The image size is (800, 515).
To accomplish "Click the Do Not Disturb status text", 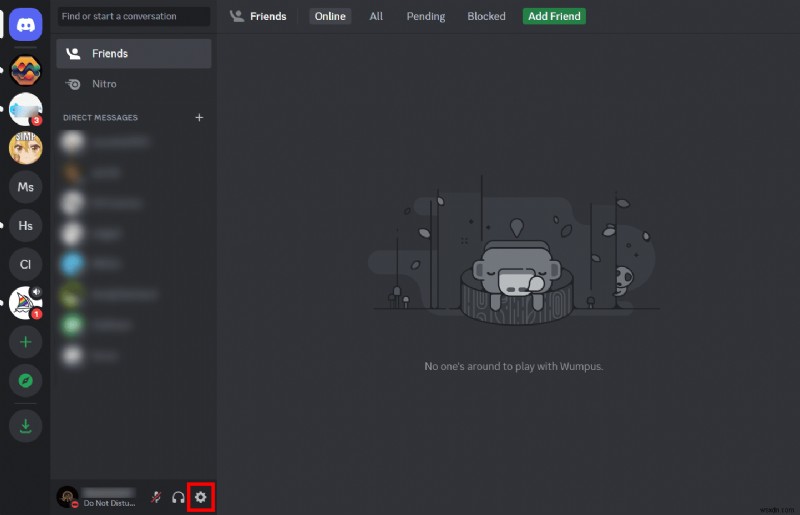I will [x=110, y=503].
